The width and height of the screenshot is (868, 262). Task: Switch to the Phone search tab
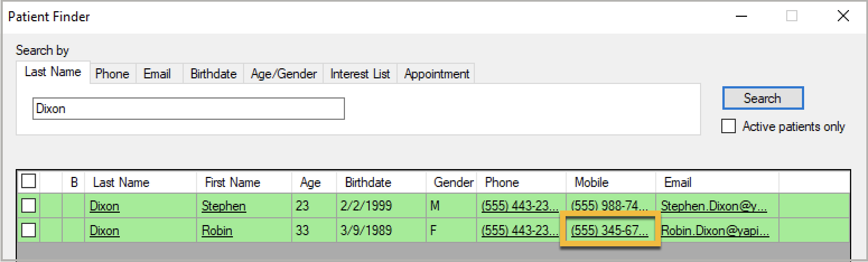click(112, 74)
